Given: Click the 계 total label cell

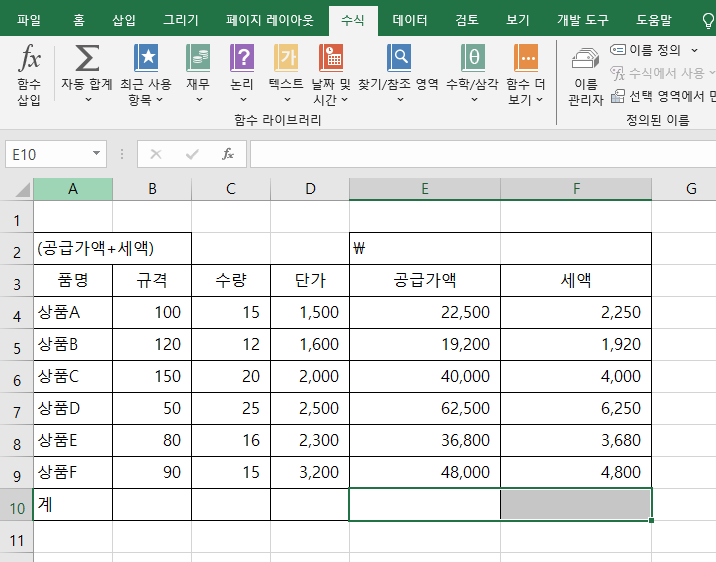Looking at the screenshot, I should (x=73, y=504).
